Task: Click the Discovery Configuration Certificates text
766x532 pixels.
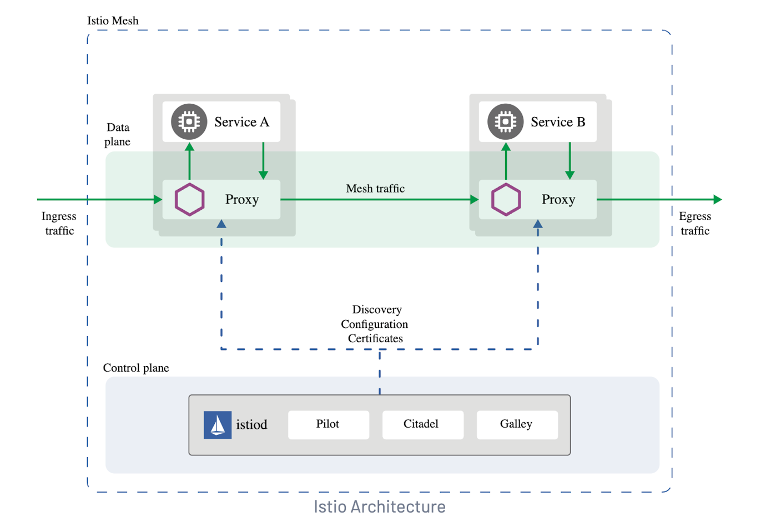Action: [375, 324]
